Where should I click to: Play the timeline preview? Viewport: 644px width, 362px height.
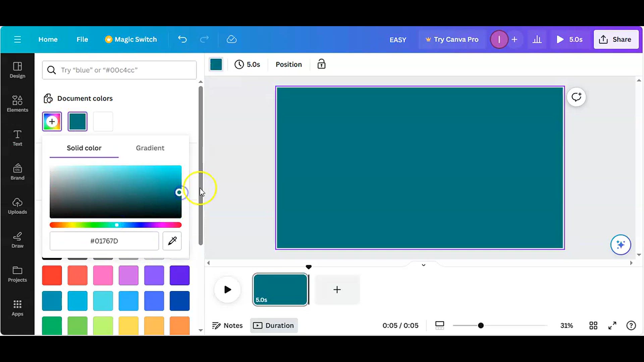pos(227,290)
